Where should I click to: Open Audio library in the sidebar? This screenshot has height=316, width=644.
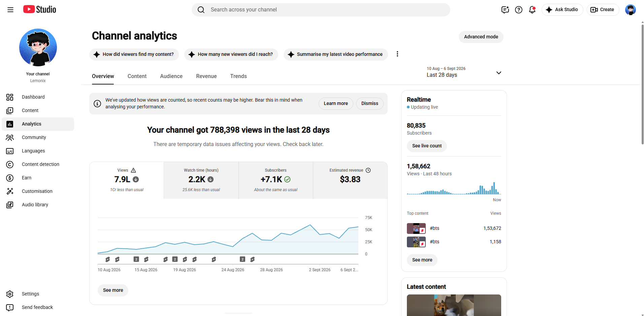(38, 205)
